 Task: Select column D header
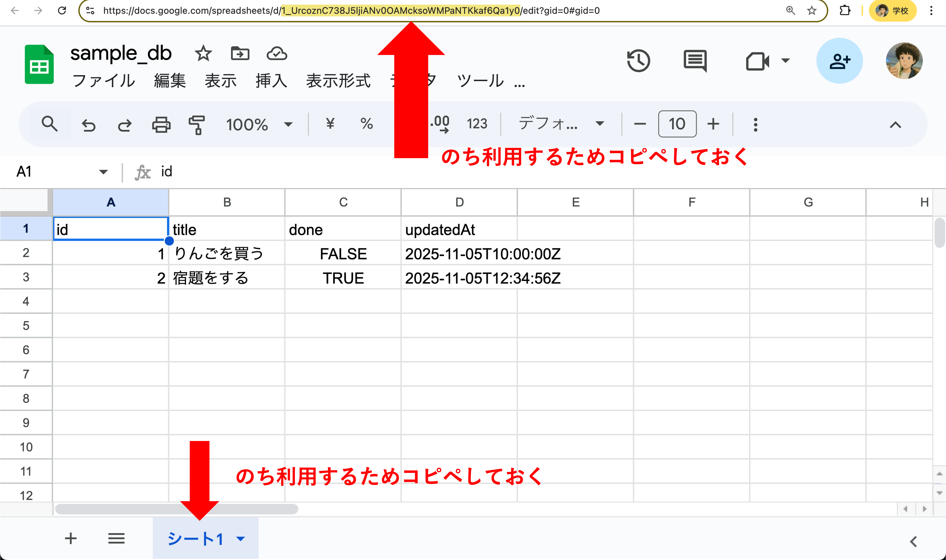[x=459, y=202]
